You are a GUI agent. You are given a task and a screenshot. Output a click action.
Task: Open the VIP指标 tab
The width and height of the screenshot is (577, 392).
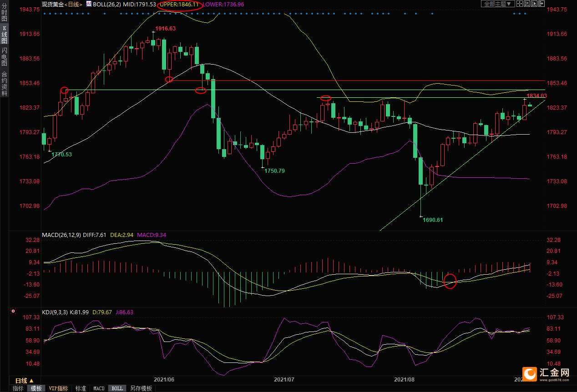(59, 388)
